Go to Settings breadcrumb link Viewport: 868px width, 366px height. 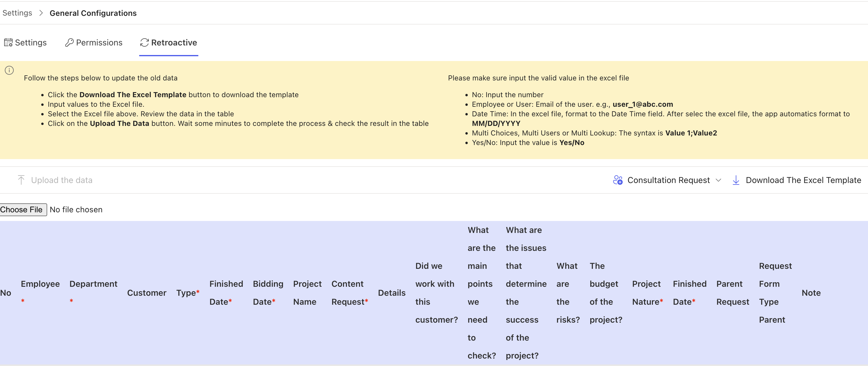tap(17, 13)
